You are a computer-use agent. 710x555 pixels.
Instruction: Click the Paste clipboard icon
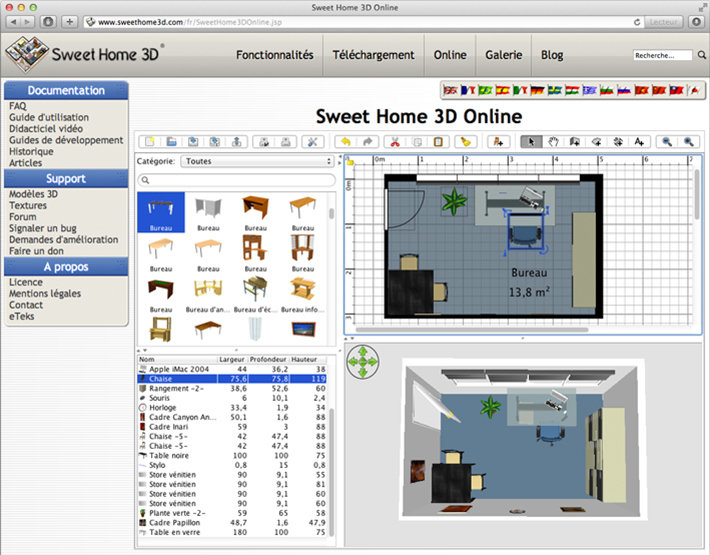pyautogui.click(x=438, y=142)
